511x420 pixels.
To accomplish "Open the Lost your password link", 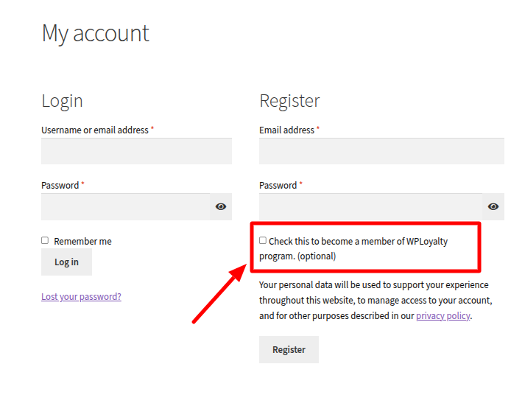I will coord(81,296).
